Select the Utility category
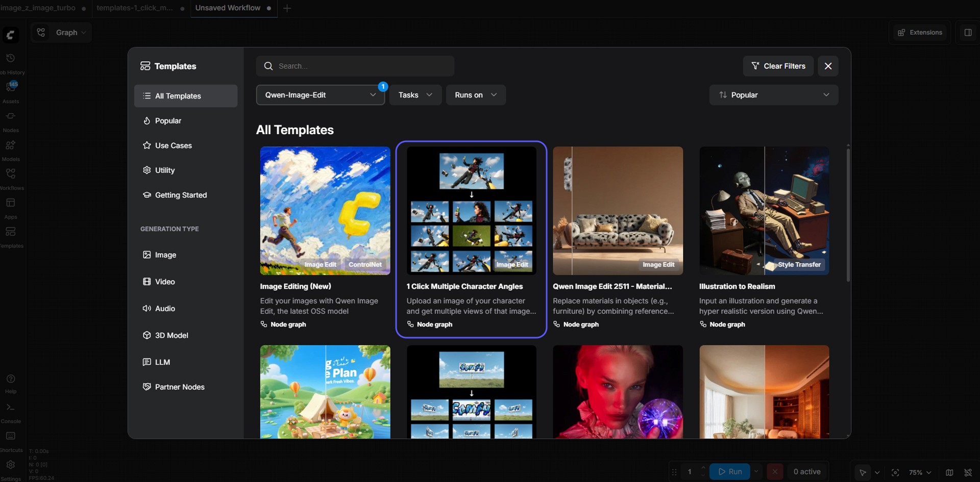This screenshot has height=482, width=980. tap(186, 170)
